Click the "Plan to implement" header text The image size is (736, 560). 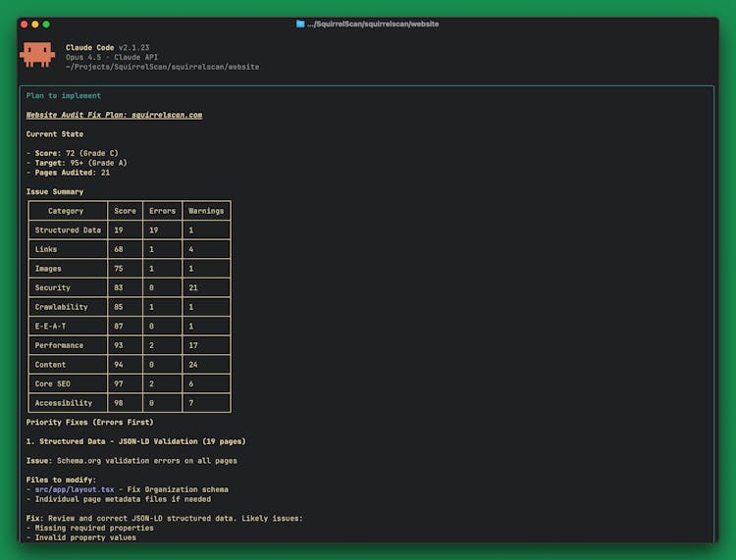pyautogui.click(x=64, y=96)
